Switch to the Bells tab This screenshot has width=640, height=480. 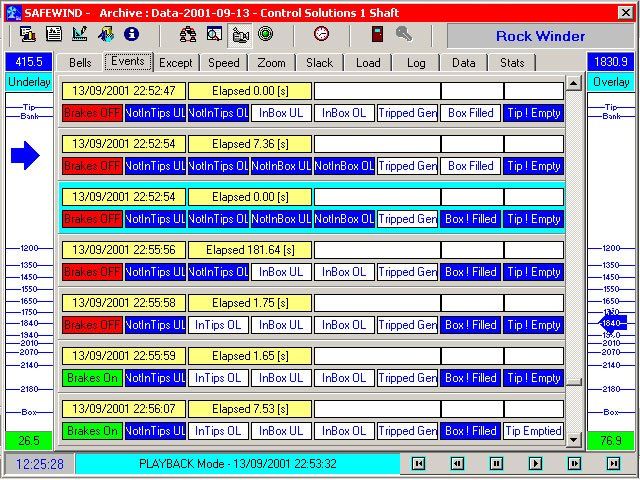(x=80, y=63)
